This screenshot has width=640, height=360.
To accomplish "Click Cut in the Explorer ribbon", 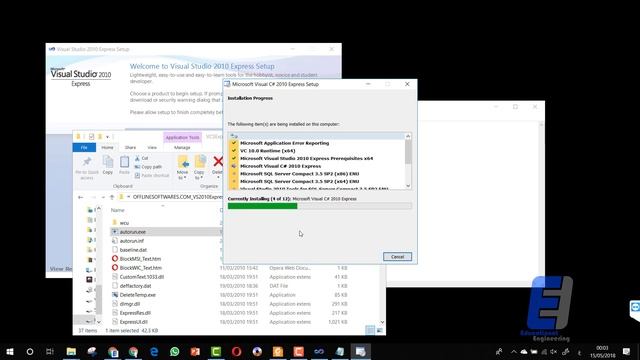I will [141, 158].
